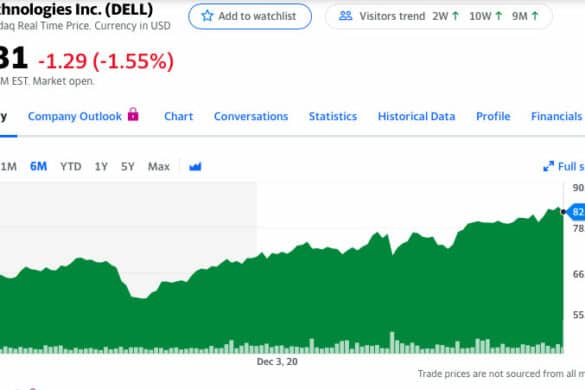This screenshot has width=585, height=390.
Task: Go to the Historical Data tab
Action: click(x=416, y=116)
